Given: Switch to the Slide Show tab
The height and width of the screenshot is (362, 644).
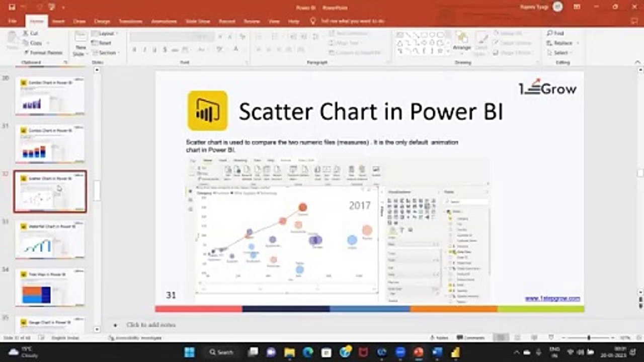Looking at the screenshot, I should pos(198,22).
